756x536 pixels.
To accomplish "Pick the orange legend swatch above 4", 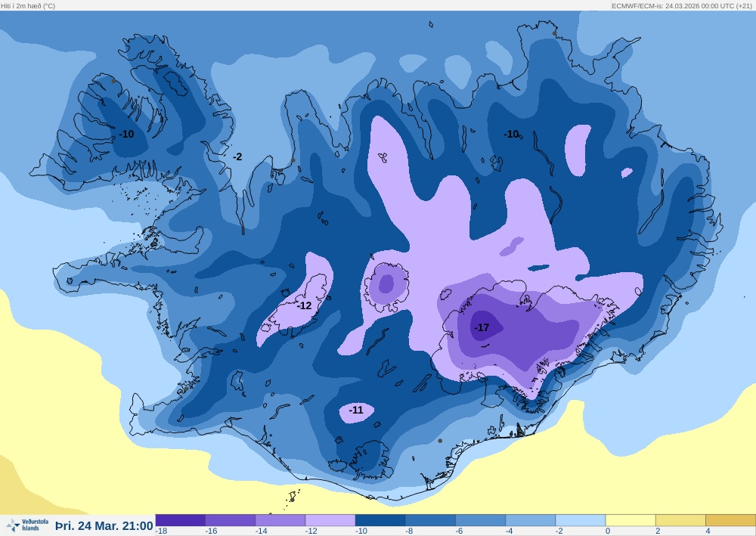I will (x=731, y=520).
